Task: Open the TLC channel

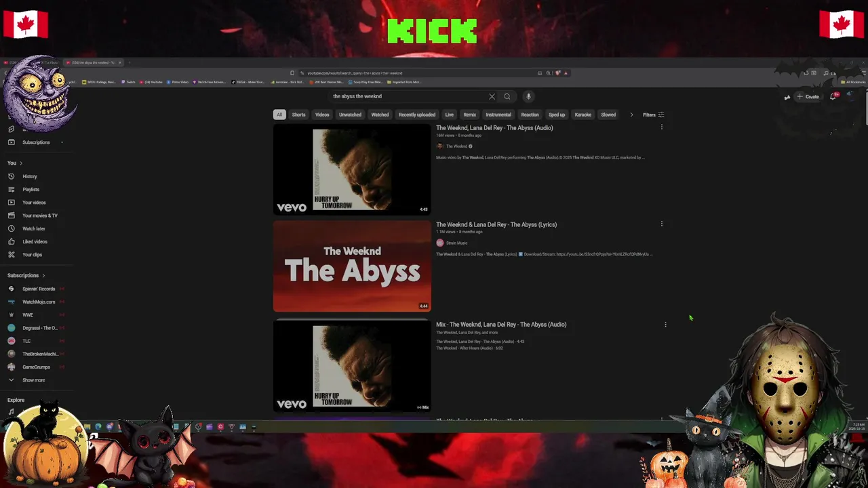Action: 26,341
